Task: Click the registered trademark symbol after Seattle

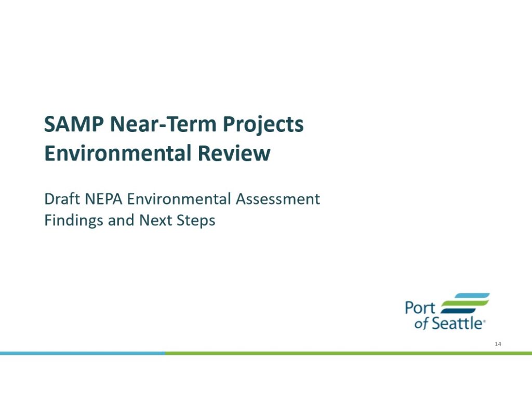Action: pos(484,322)
